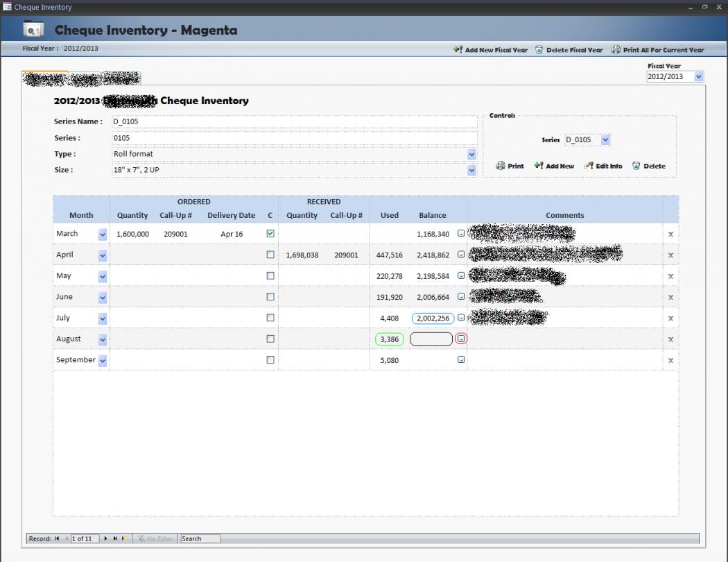Click the Series number field 0105
This screenshot has height=562, width=728.
(x=295, y=138)
